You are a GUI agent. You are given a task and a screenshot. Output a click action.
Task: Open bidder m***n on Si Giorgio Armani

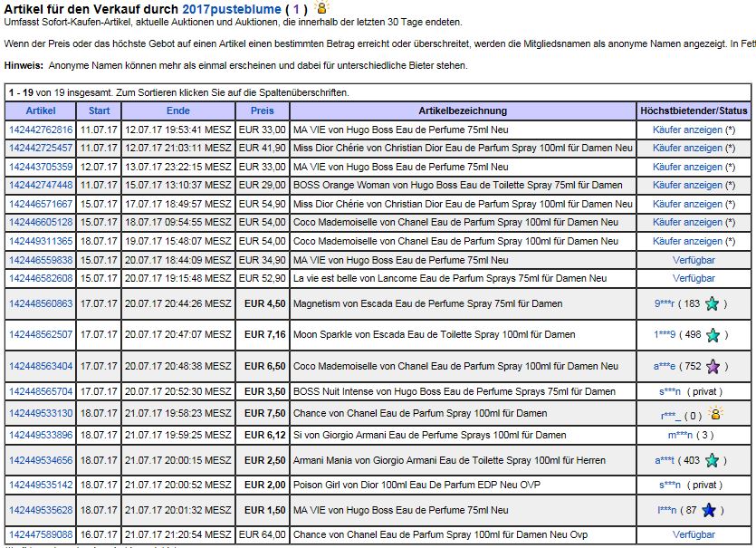tap(680, 435)
